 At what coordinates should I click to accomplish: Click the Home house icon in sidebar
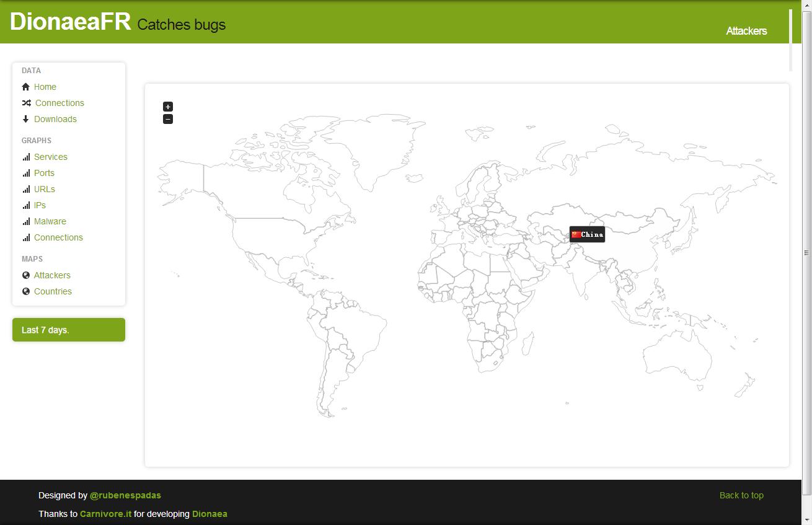pyautogui.click(x=26, y=87)
